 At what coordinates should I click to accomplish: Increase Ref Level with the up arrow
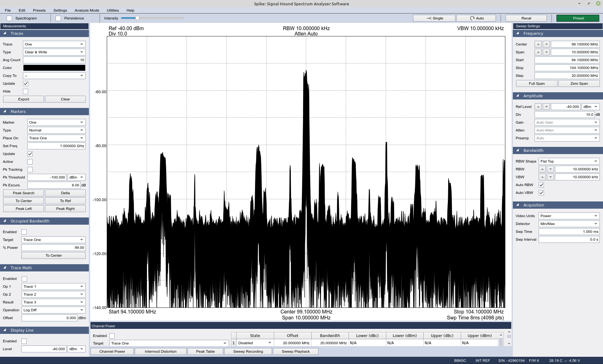(x=538, y=106)
